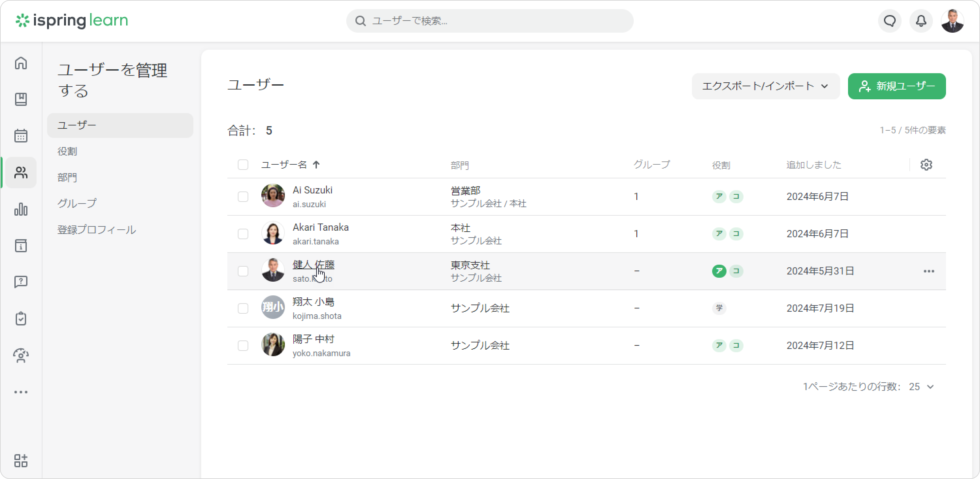The width and height of the screenshot is (980, 479).
Task: Open the home icon in left sidebar
Action: point(21,63)
